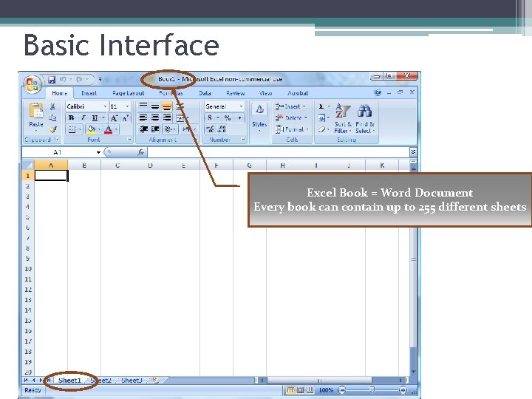This screenshot has height=399, width=532.
Task: Click the Cut scissors icon
Action: click(52, 106)
